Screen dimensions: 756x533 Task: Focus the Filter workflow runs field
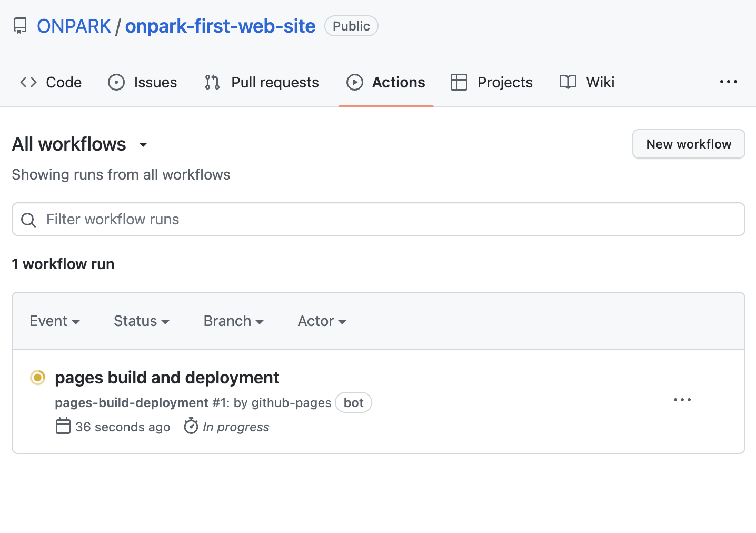[378, 219]
